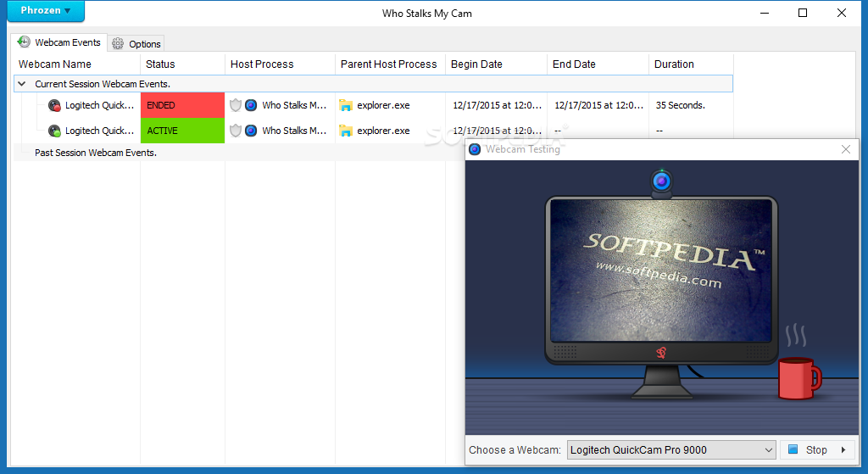Open the Phrozen dropdown menu
Viewport: 868px width, 474px height.
click(x=46, y=10)
